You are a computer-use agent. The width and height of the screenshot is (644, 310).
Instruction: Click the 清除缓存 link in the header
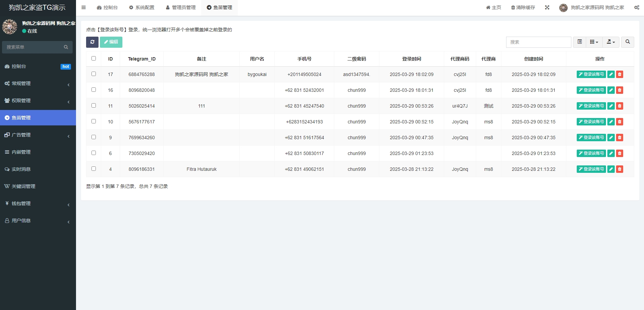click(523, 7)
